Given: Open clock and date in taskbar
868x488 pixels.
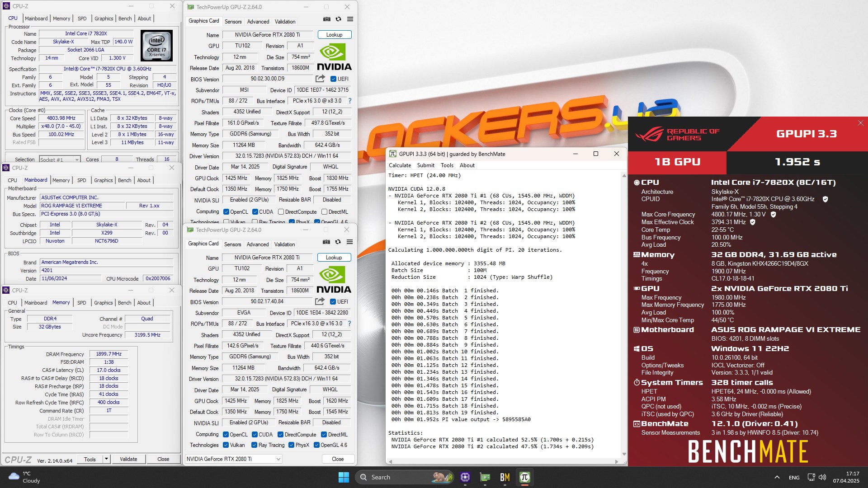Looking at the screenshot, I should coord(846,477).
